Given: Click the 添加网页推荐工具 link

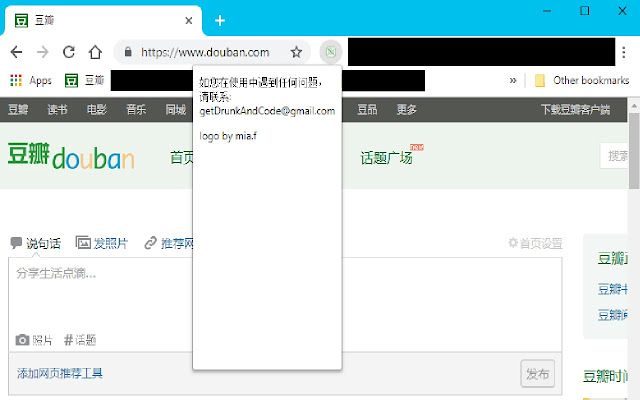Looking at the screenshot, I should pos(60,373).
